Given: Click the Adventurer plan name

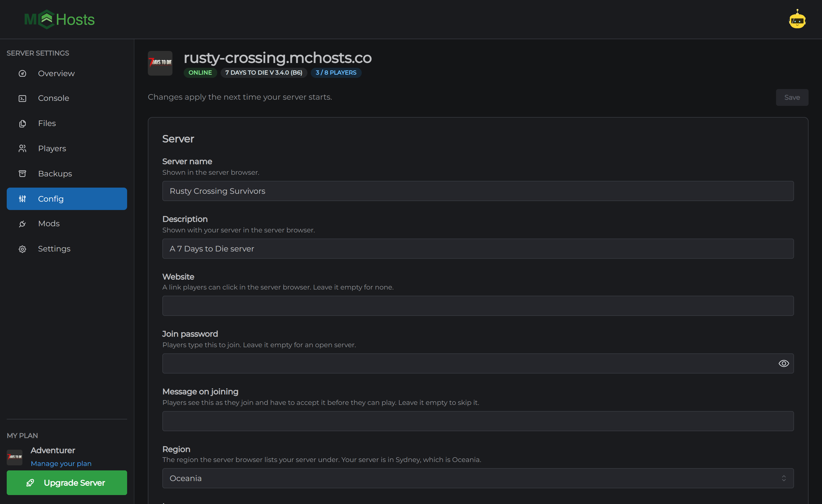Looking at the screenshot, I should pyautogui.click(x=53, y=450).
